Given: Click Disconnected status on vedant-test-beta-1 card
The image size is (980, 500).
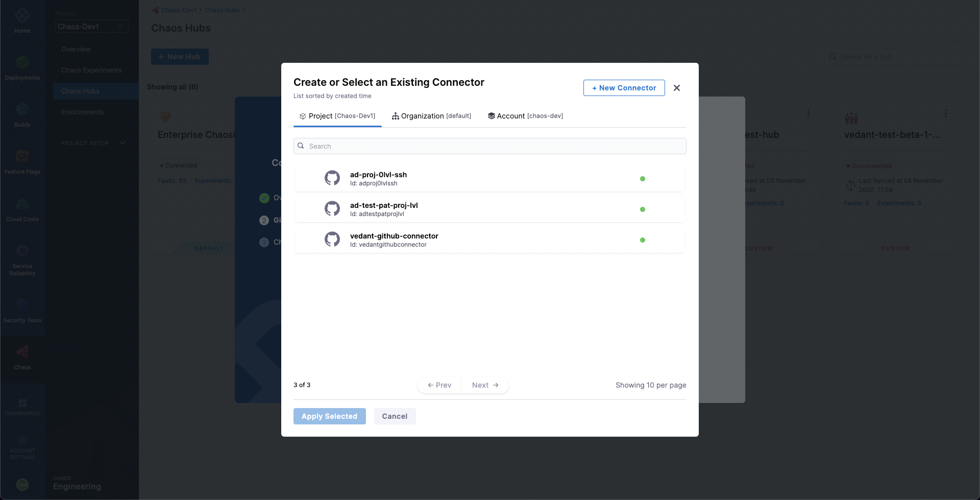Looking at the screenshot, I should point(869,166).
